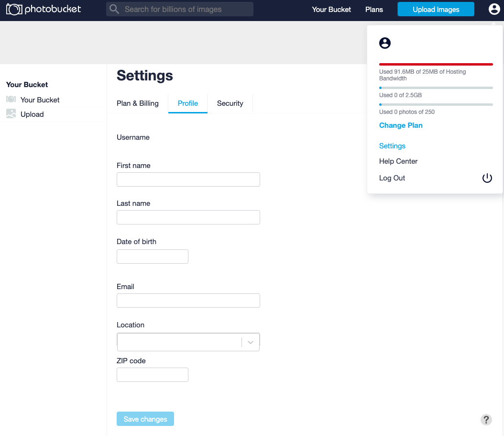Switch to the Security tab
The width and height of the screenshot is (504, 436).
(230, 103)
